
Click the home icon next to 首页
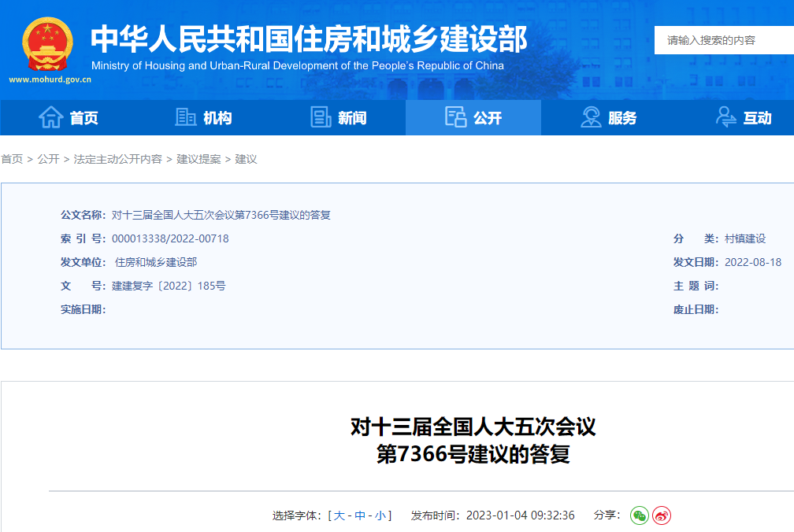pos(51,116)
